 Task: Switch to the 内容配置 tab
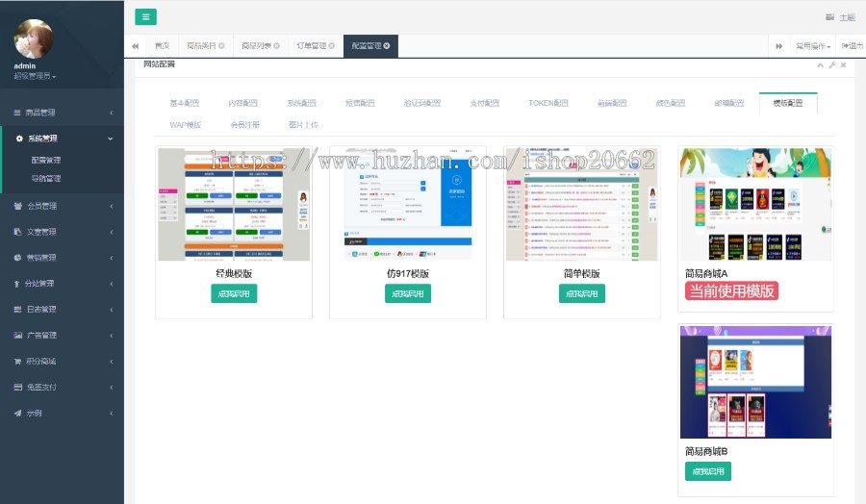pyautogui.click(x=243, y=103)
